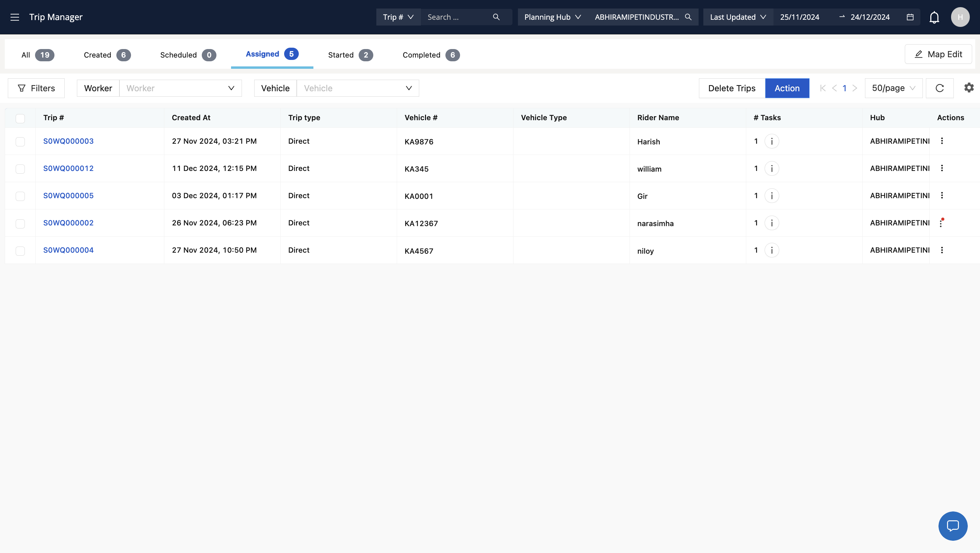Select all trips header checkbox

coord(20,118)
